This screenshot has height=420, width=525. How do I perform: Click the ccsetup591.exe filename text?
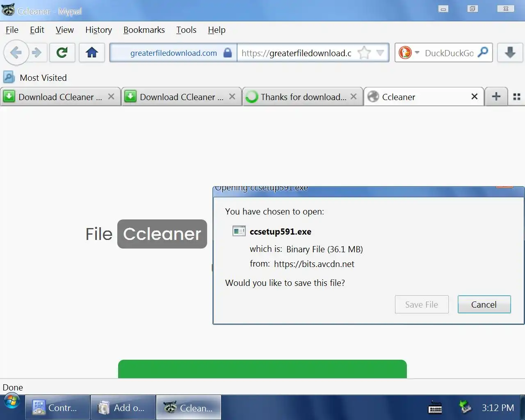pyautogui.click(x=281, y=232)
